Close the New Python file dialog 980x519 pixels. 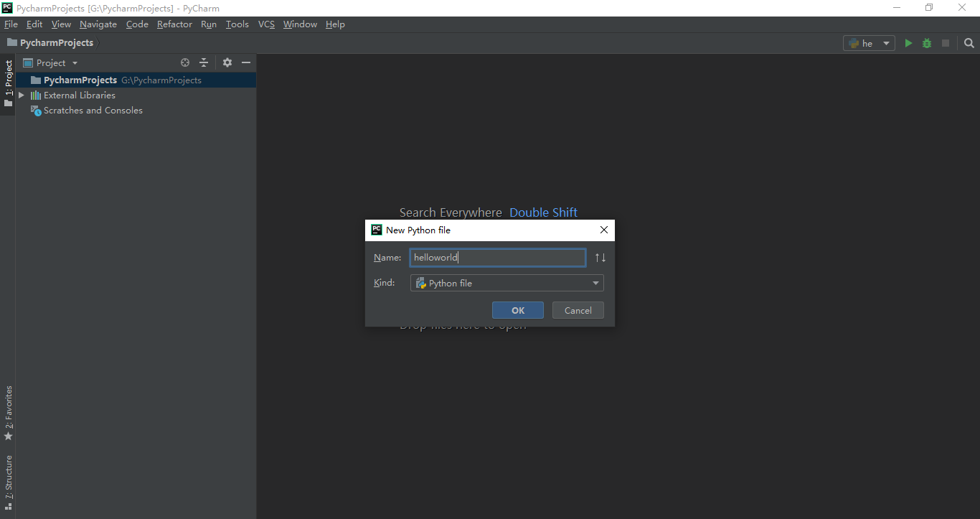(x=604, y=230)
